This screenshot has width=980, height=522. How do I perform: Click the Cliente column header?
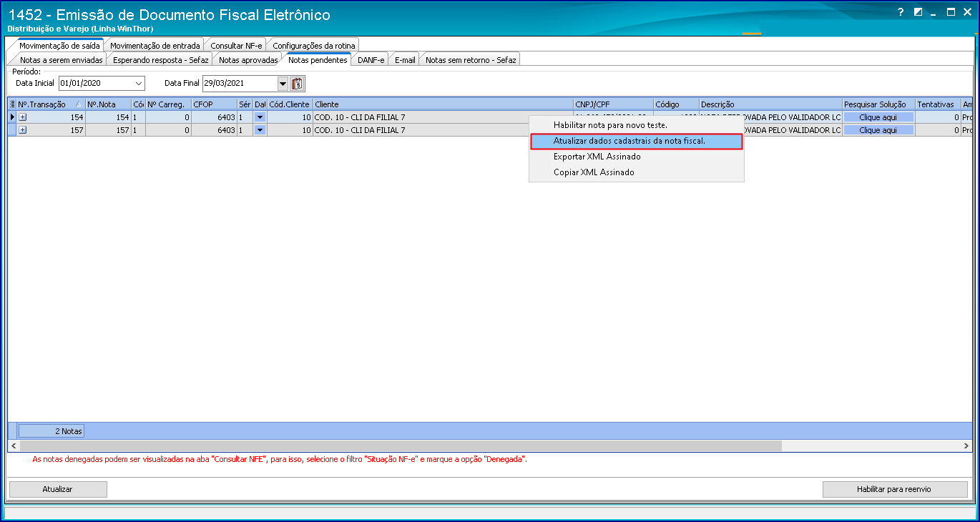(443, 104)
